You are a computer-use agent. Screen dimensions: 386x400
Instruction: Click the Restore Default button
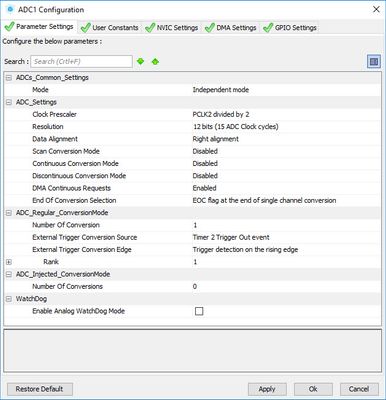(x=39, y=389)
